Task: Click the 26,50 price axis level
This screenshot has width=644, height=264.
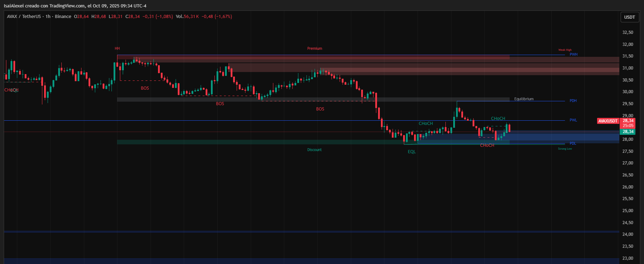Action: [x=628, y=175]
